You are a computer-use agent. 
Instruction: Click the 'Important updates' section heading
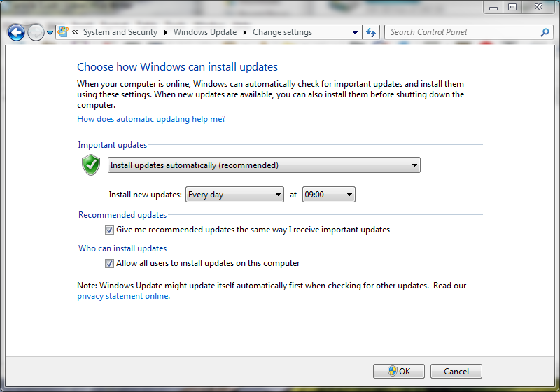113,145
